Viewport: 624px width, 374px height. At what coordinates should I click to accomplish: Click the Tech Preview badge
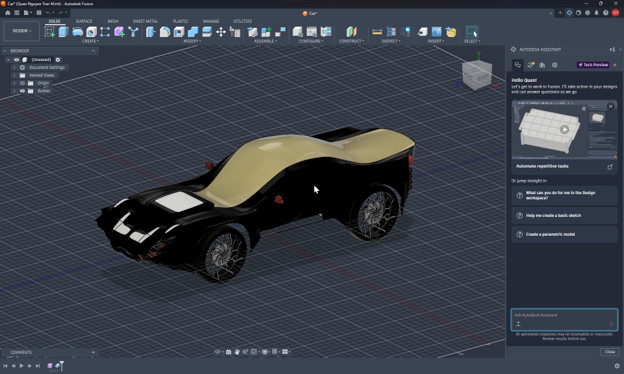tap(593, 65)
